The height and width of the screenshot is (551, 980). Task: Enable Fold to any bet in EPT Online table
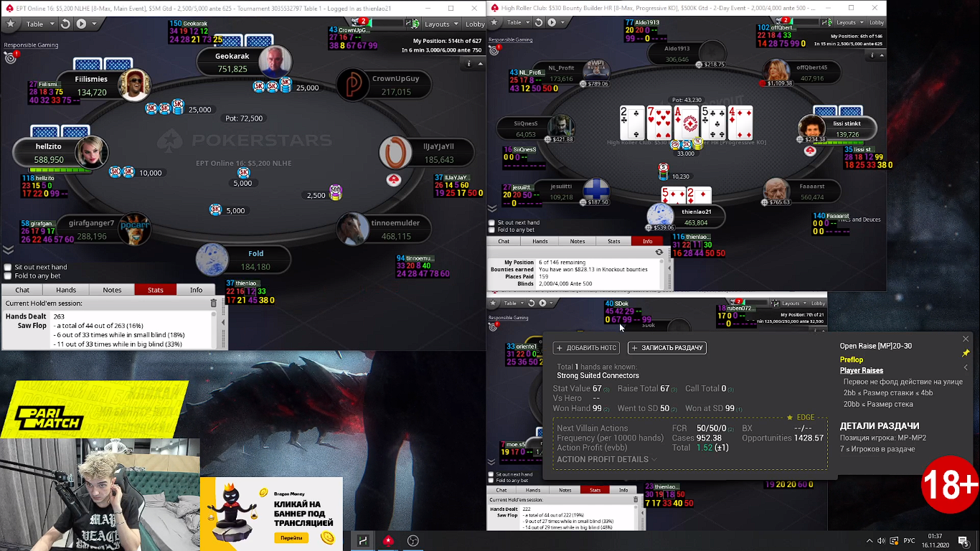pyautogui.click(x=8, y=275)
